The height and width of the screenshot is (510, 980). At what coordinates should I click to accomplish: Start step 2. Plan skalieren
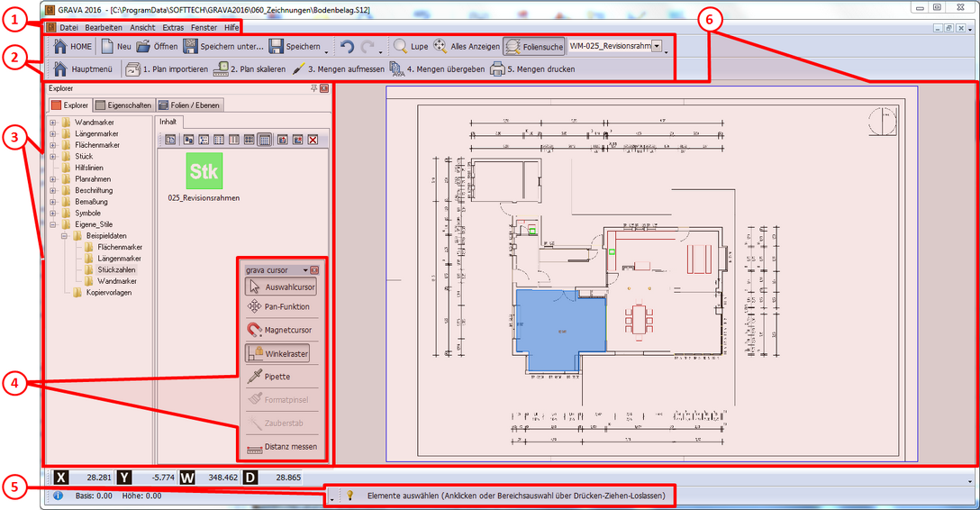250,68
